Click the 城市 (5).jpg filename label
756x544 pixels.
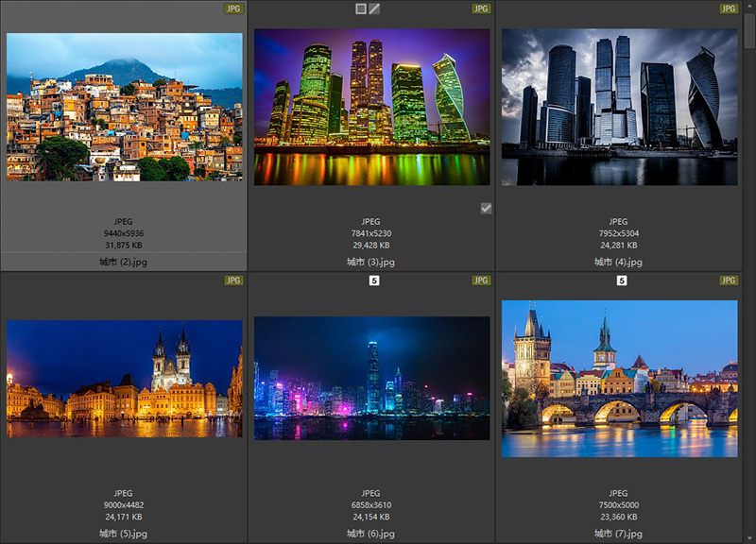coord(123,534)
